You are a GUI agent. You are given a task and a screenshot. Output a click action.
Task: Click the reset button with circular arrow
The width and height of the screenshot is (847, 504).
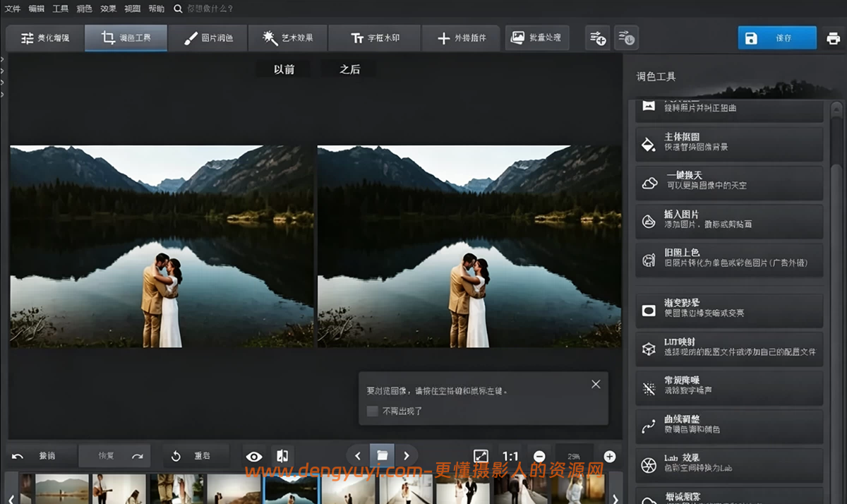pos(196,456)
